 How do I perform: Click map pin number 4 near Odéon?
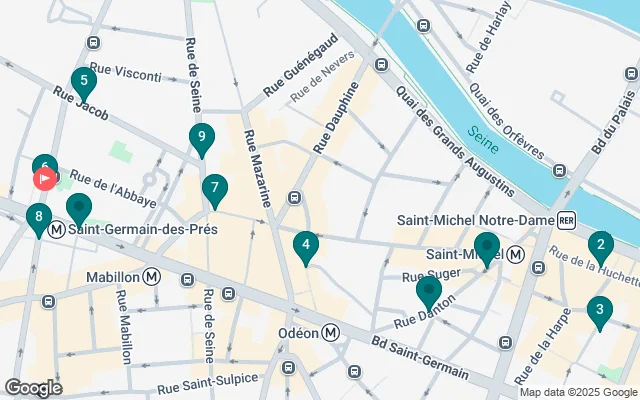(x=306, y=246)
